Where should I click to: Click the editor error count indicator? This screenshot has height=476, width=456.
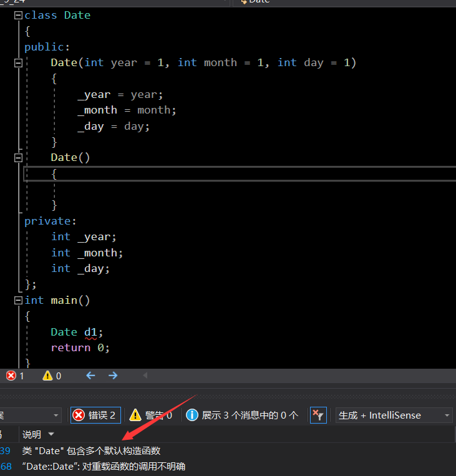(x=15, y=376)
